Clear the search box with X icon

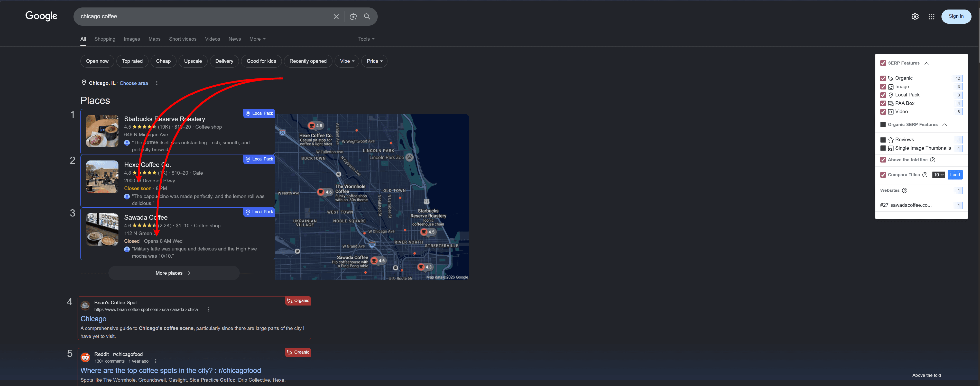(336, 16)
